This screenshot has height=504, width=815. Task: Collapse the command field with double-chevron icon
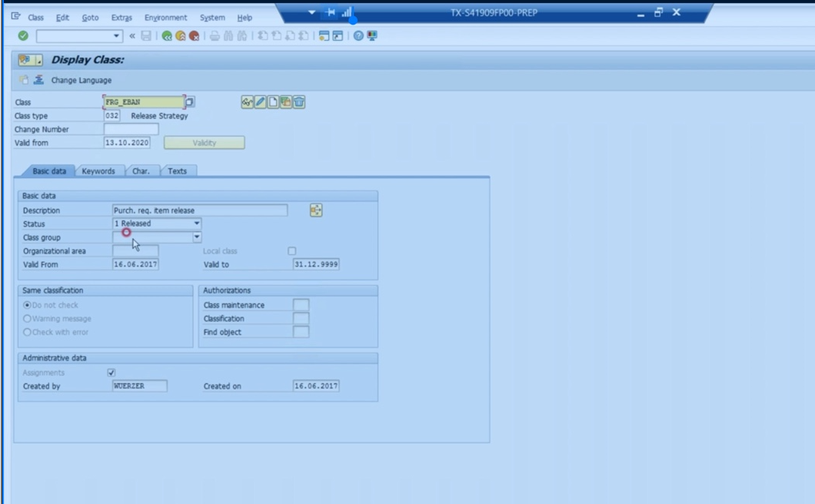pyautogui.click(x=132, y=36)
